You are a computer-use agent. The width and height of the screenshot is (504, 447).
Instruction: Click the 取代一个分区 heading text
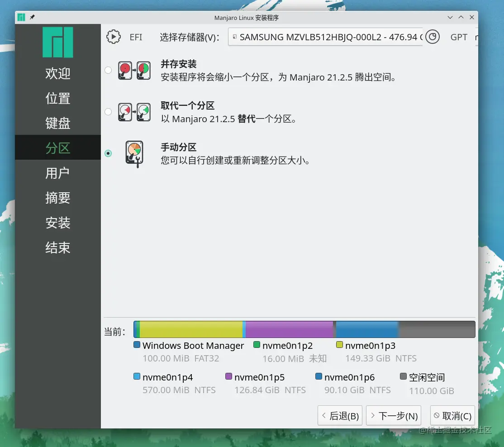coord(187,105)
